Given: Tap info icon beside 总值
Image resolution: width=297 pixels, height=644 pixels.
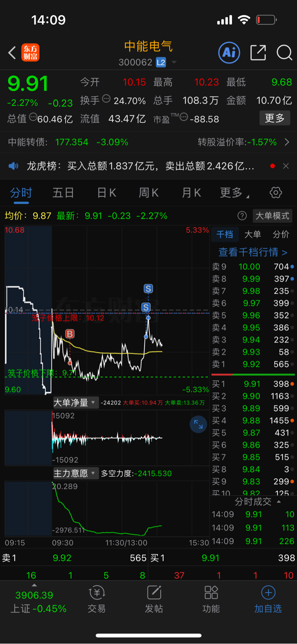Looking at the screenshot, I should pyautogui.click(x=33, y=117).
